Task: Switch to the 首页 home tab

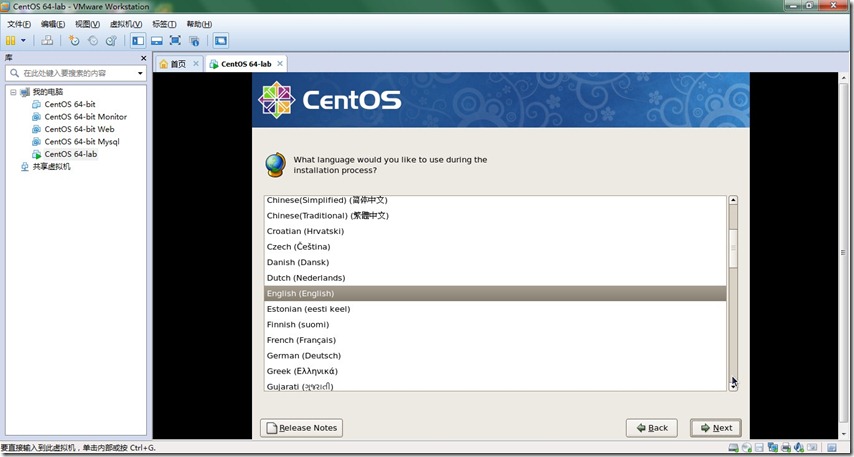Action: [x=178, y=64]
